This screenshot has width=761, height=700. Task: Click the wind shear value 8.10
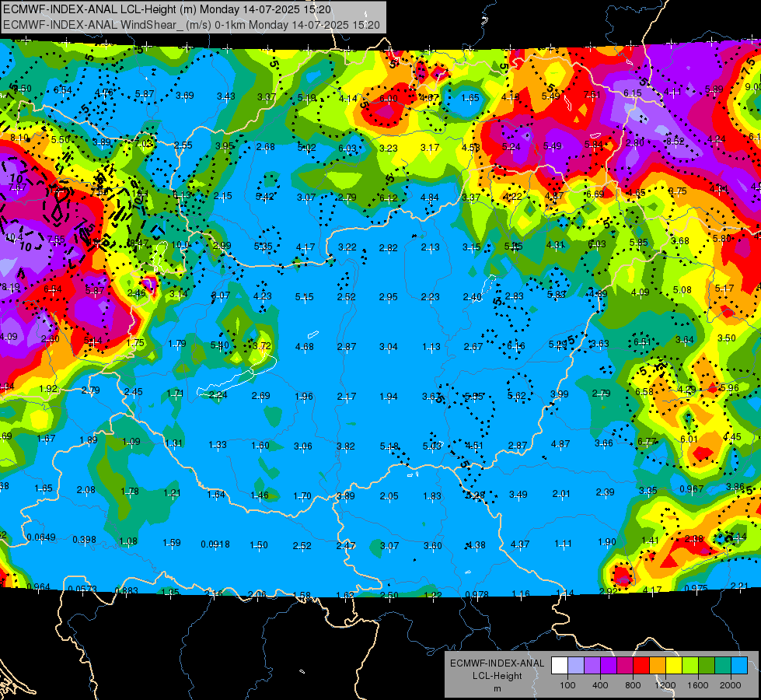pos(19,138)
